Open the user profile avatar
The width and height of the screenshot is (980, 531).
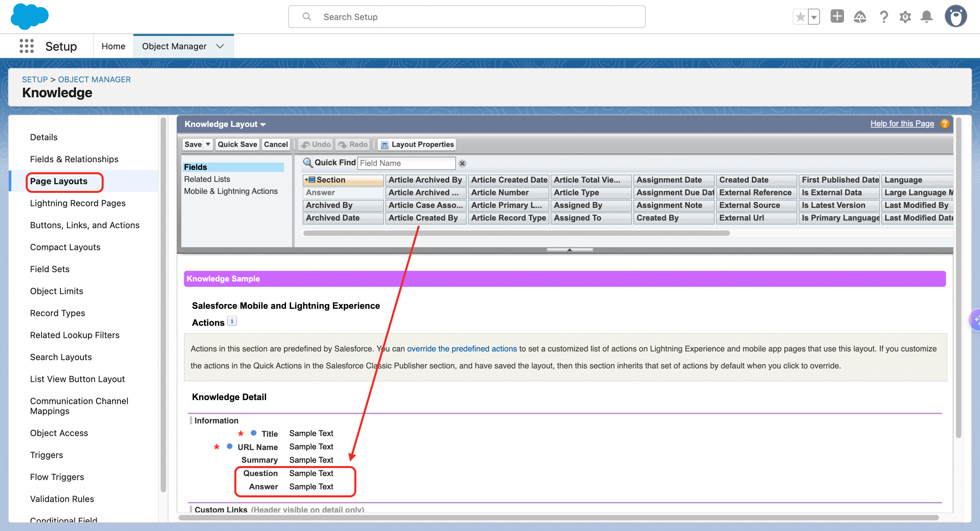[955, 16]
